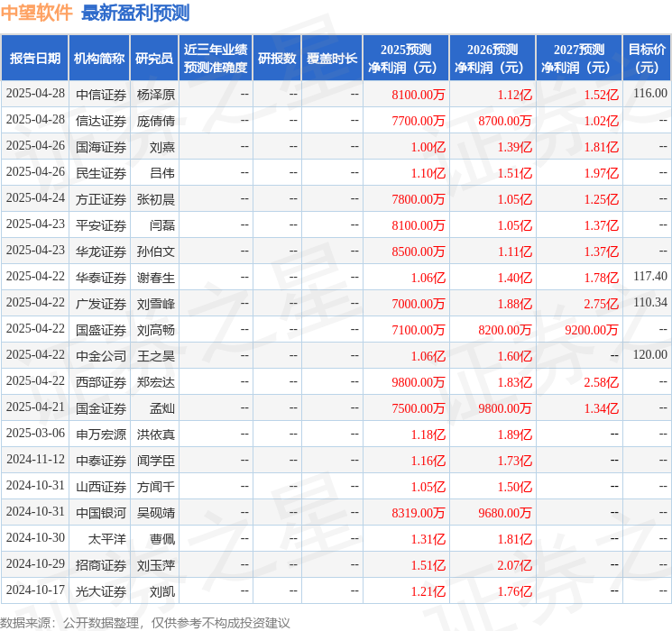The height and width of the screenshot is (631, 672).
Task: Click analyst name 闫磊
Action: point(162,225)
